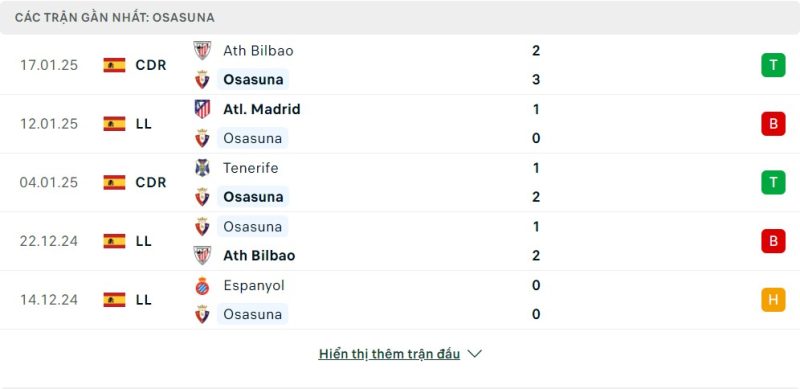The width and height of the screenshot is (800, 389).
Task: Click the green T result badge for 17.01.25
Action: coord(773,65)
